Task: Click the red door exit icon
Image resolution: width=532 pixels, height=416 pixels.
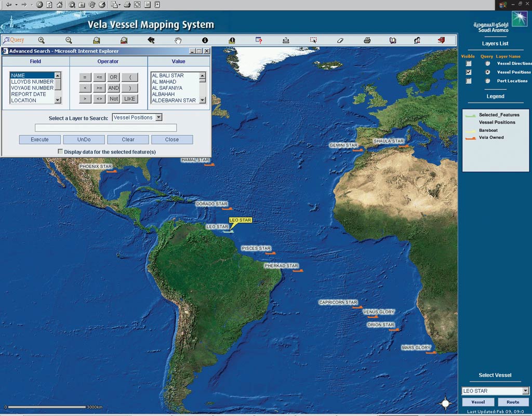Action: coord(441,41)
